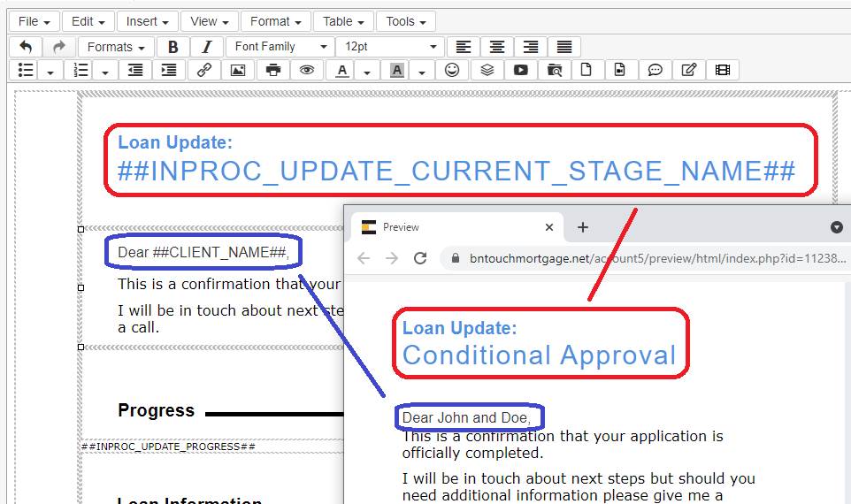Open background color picker arrow
The height and width of the screenshot is (504, 851).
pos(422,71)
